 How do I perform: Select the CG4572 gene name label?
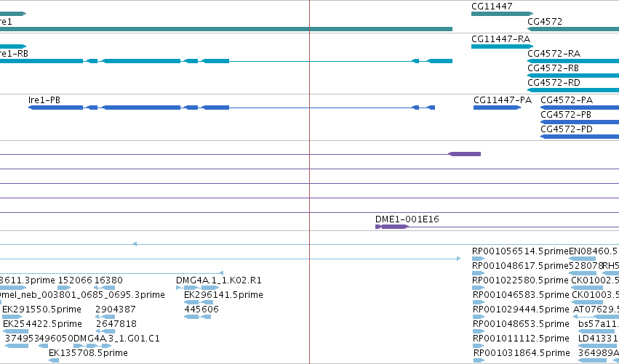(545, 21)
